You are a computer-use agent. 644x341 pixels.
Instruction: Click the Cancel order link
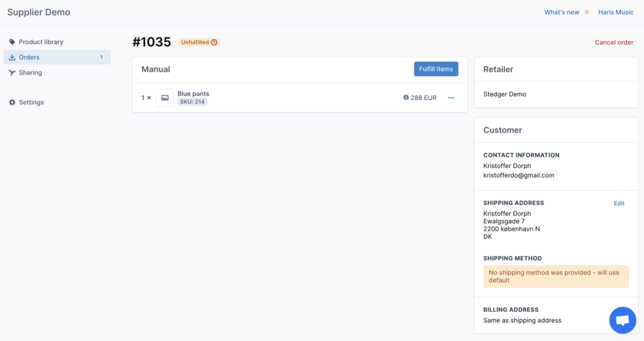click(614, 42)
